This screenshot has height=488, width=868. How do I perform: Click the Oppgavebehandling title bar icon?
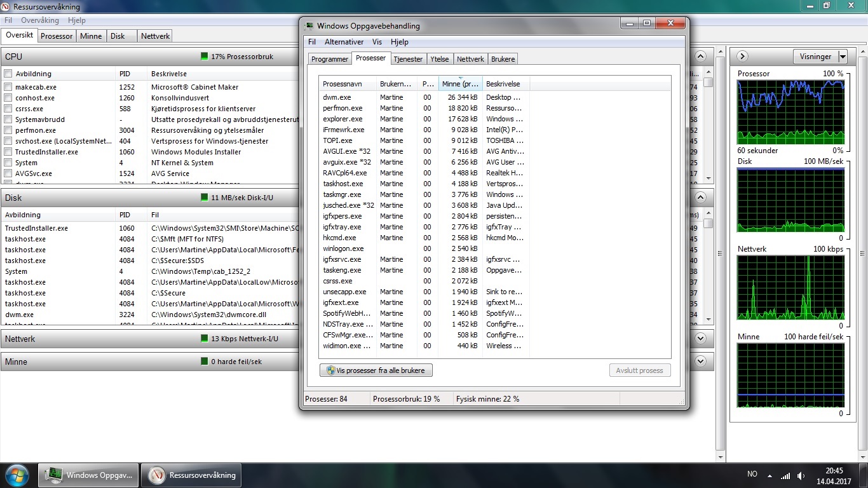click(x=309, y=26)
